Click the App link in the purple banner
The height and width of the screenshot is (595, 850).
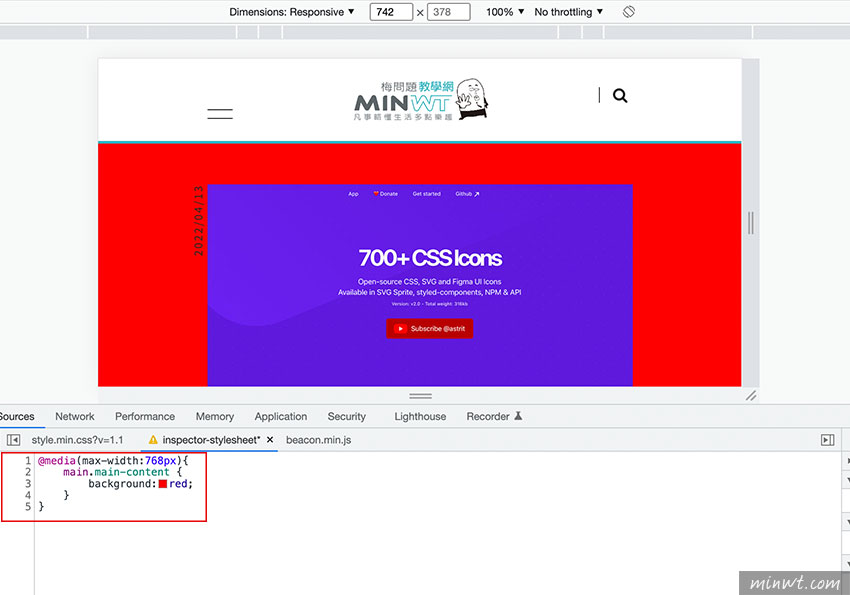[x=353, y=194]
